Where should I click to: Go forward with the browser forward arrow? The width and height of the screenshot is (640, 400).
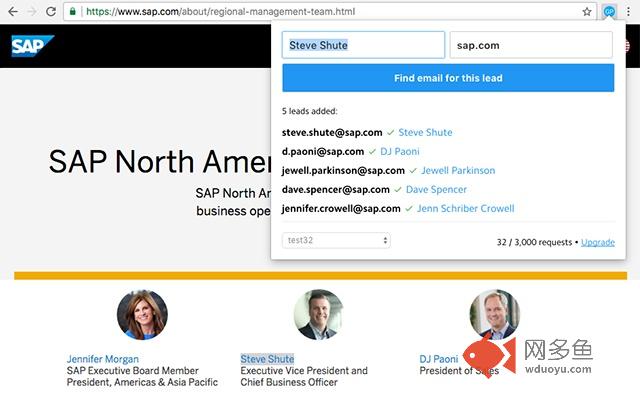(32, 11)
